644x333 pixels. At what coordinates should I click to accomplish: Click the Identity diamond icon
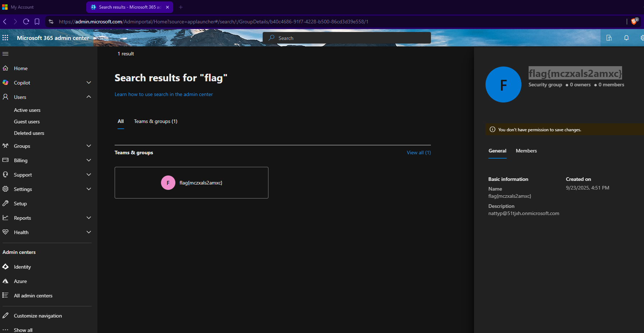(5, 267)
